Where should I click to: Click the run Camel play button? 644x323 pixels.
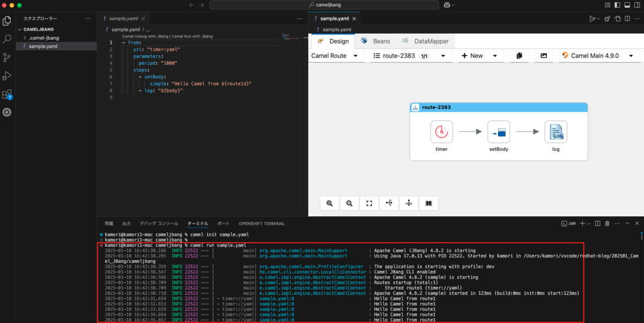592,19
